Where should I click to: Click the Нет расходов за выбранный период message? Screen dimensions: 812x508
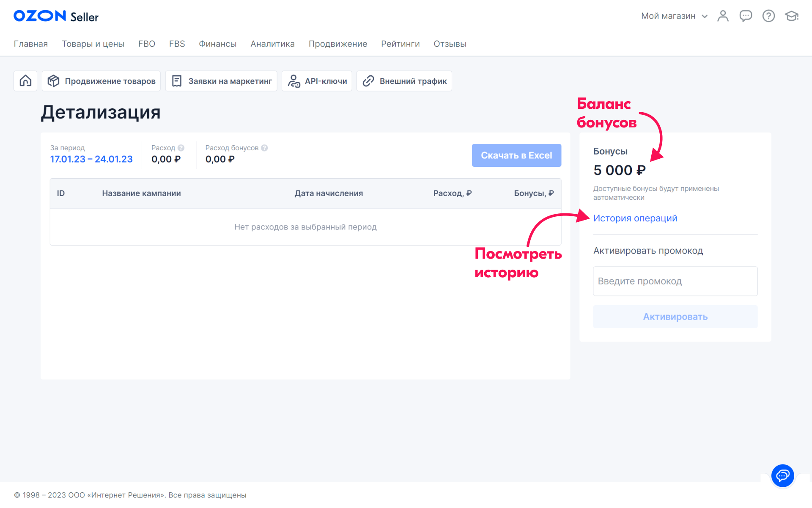tap(305, 227)
